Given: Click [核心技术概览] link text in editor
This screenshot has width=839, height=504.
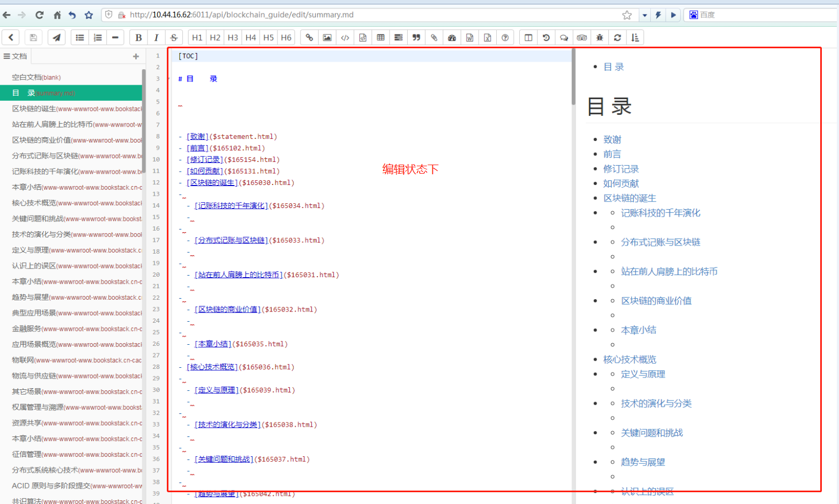Looking at the screenshot, I should click(x=212, y=367).
